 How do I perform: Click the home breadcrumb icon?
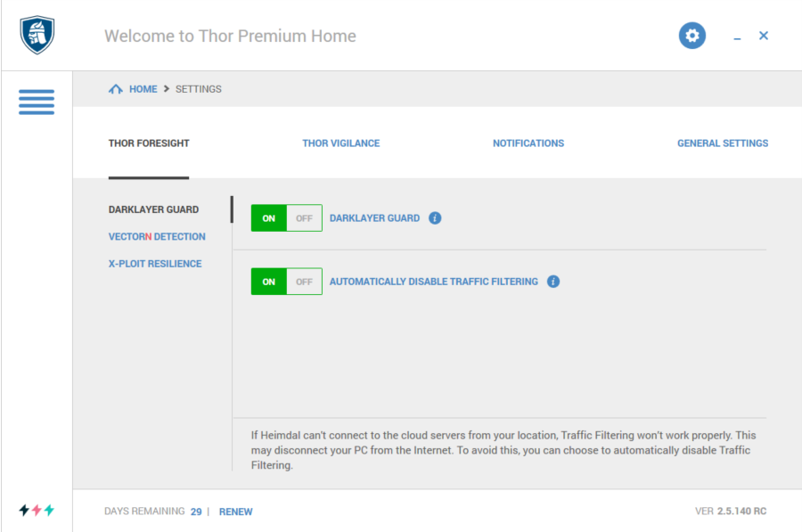point(116,89)
